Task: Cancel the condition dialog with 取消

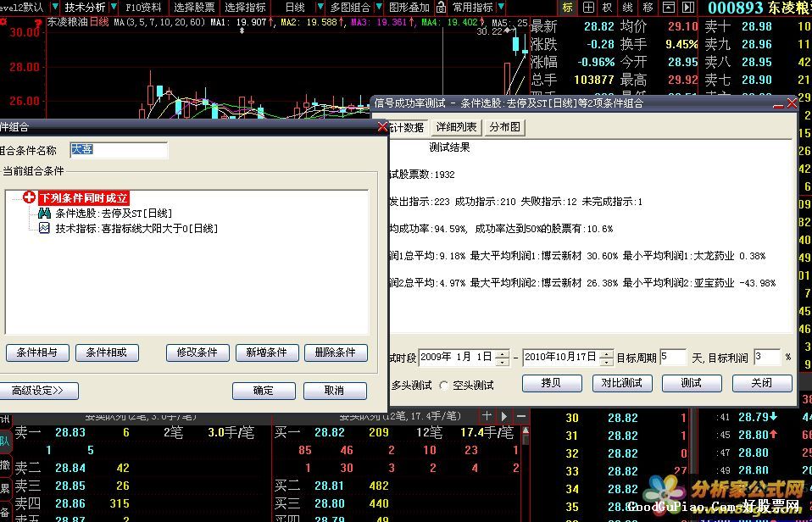Action: pos(335,391)
